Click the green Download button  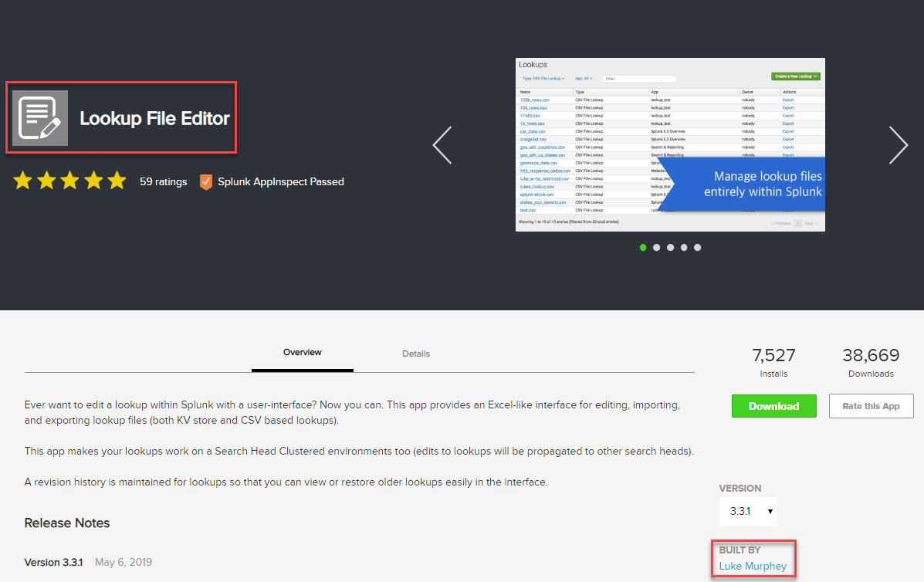[773, 406]
